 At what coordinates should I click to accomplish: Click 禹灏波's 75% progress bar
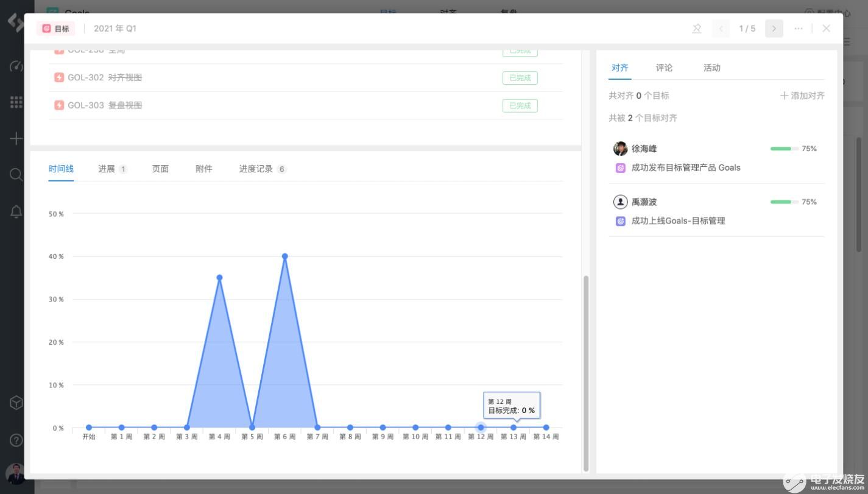point(785,202)
